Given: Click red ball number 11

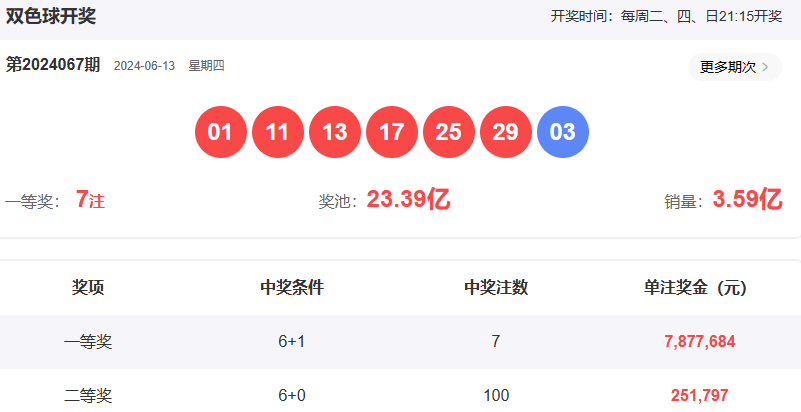Looking at the screenshot, I should coord(278,133).
